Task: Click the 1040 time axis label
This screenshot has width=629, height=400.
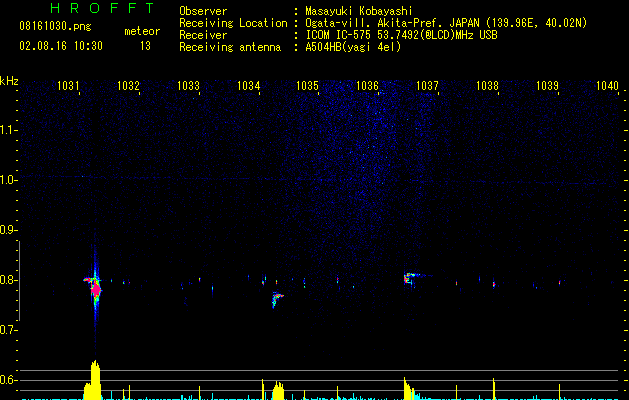Action: tap(607, 86)
